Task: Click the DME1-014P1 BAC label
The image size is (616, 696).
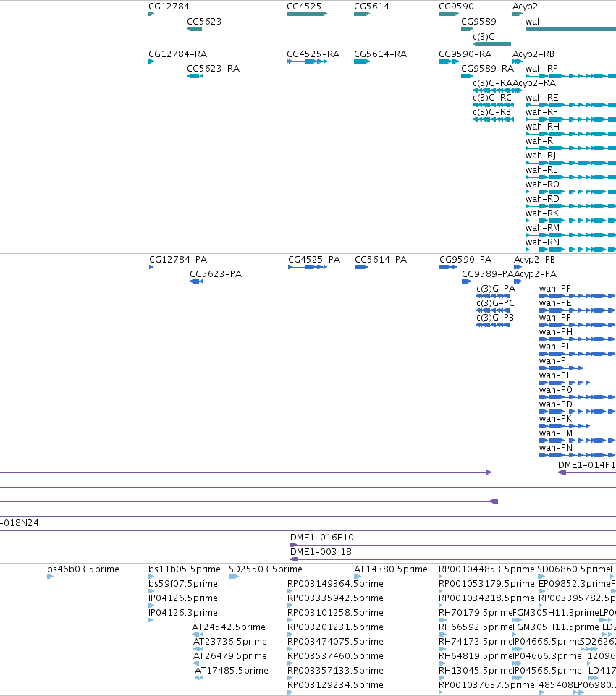Action: 587,464
